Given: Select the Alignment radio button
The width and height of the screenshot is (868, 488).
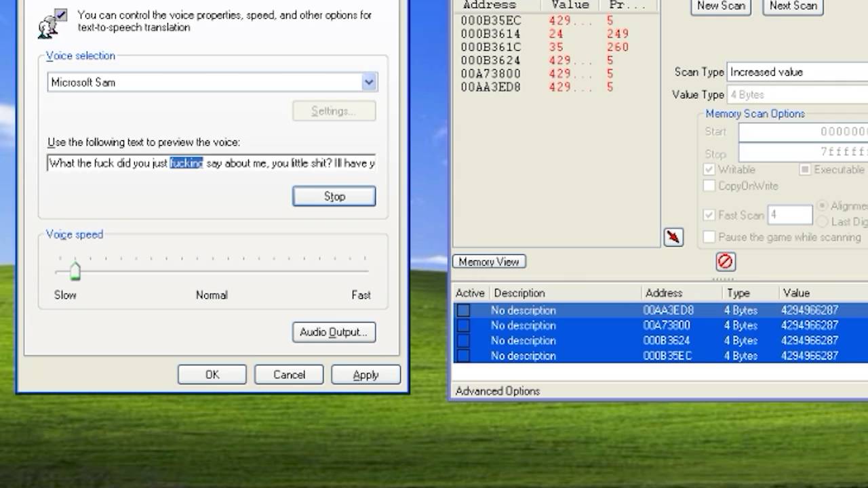Looking at the screenshot, I should (822, 205).
